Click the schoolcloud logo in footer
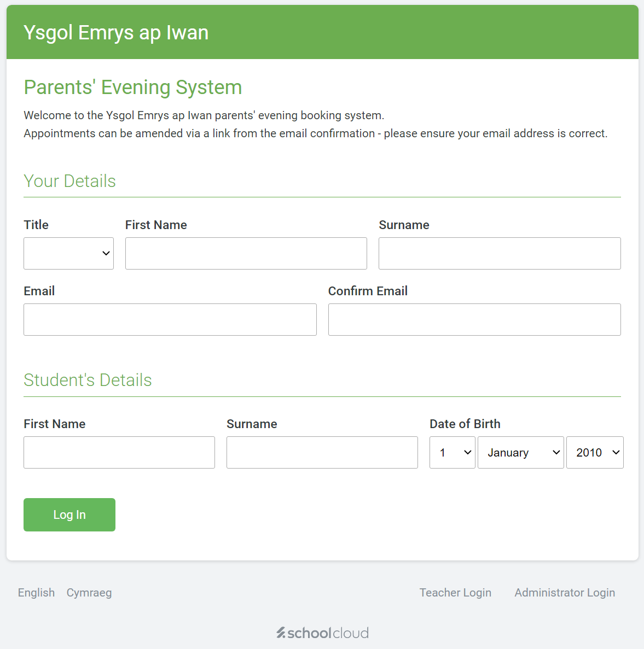 click(x=322, y=633)
